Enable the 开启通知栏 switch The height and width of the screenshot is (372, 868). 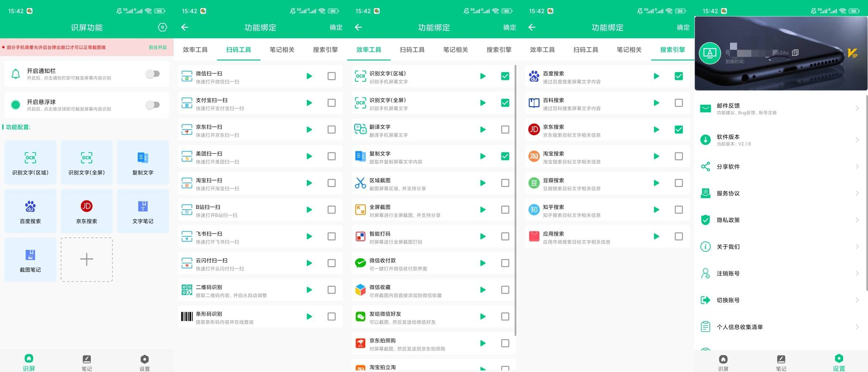pyautogui.click(x=153, y=74)
